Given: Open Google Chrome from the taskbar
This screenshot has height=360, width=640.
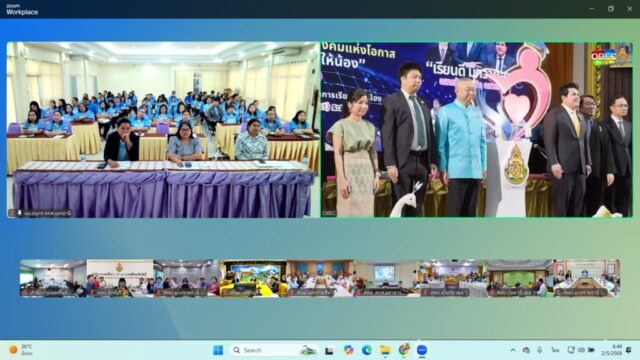Looking at the screenshot, I should 404,350.
